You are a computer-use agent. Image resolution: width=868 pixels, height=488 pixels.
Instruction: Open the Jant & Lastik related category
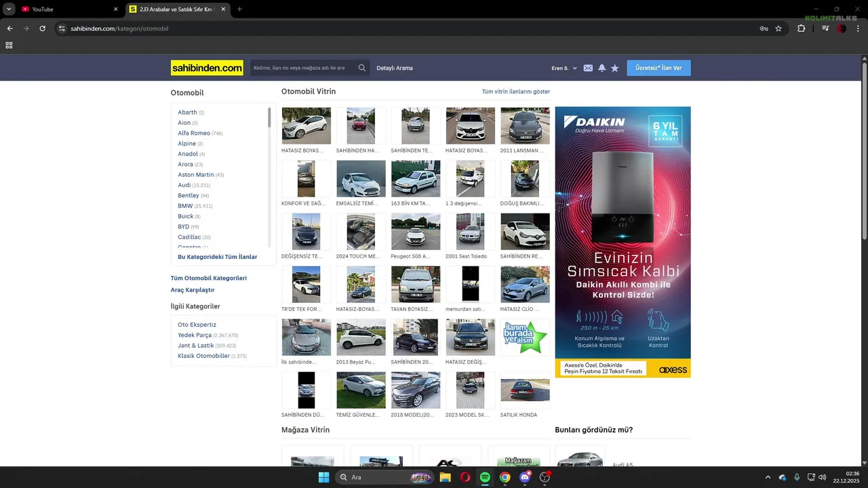click(x=196, y=346)
